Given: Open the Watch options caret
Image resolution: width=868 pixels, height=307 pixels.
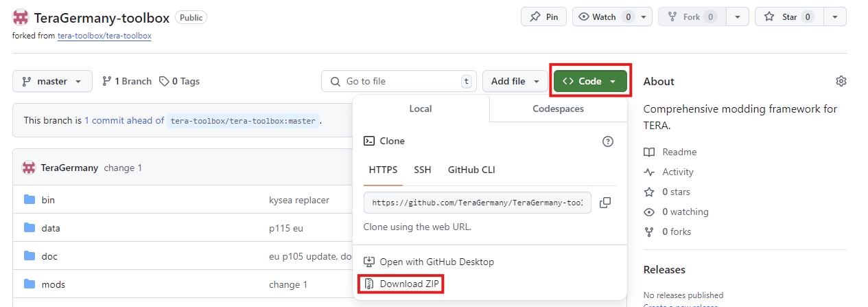Looking at the screenshot, I should [x=644, y=17].
